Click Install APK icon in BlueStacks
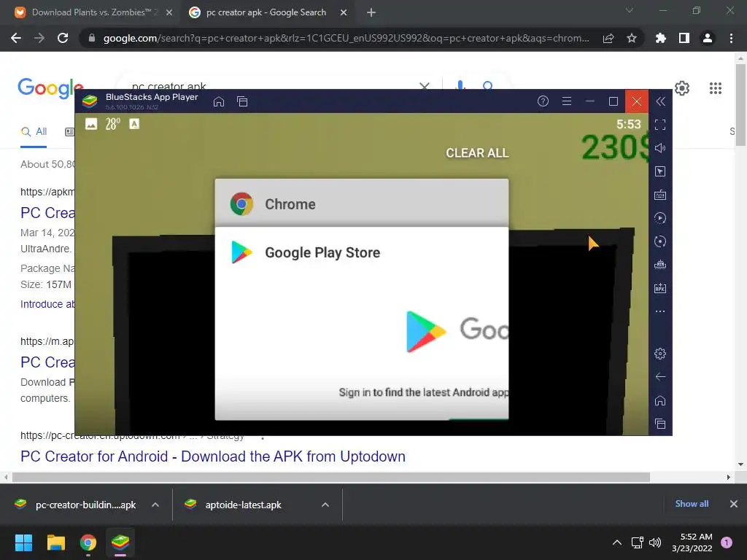 tap(660, 288)
